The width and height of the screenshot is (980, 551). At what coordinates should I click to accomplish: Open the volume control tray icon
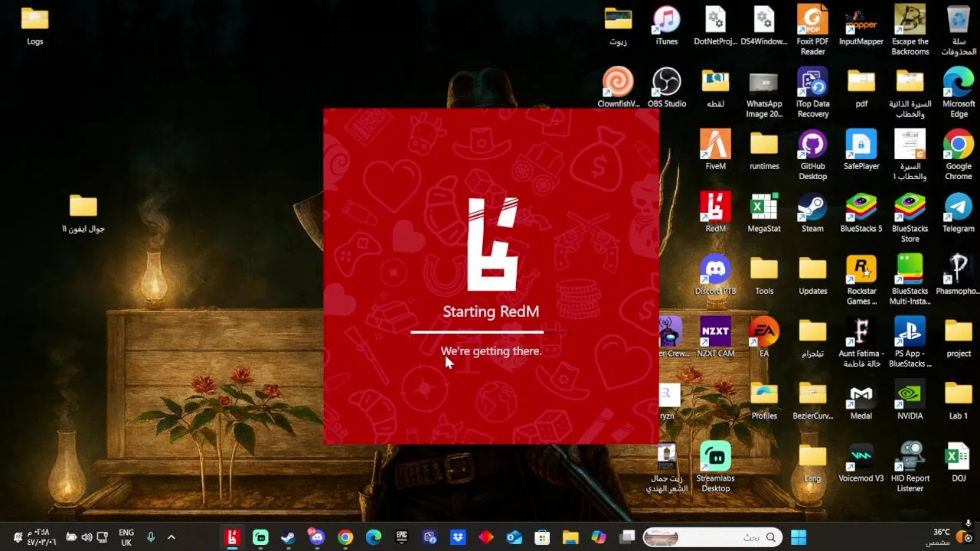87,537
